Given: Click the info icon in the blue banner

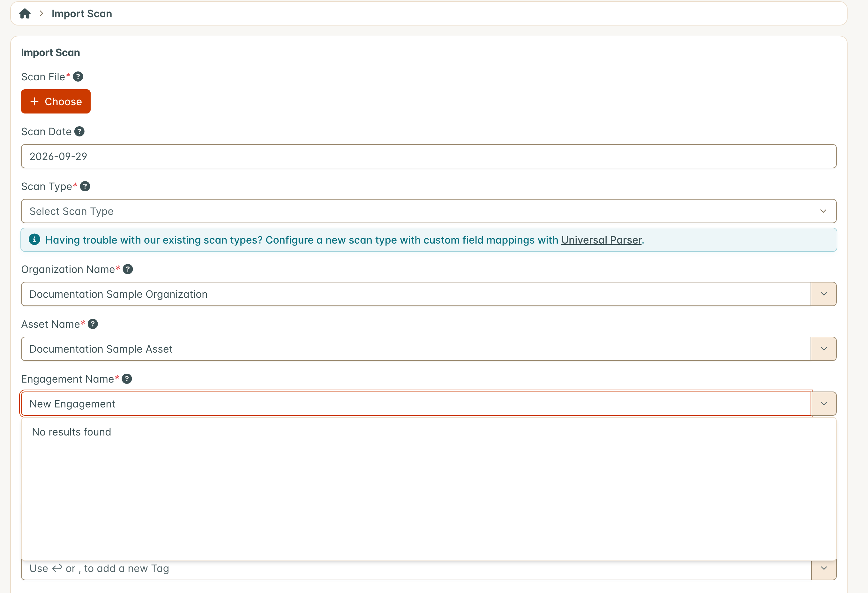Looking at the screenshot, I should click(34, 239).
